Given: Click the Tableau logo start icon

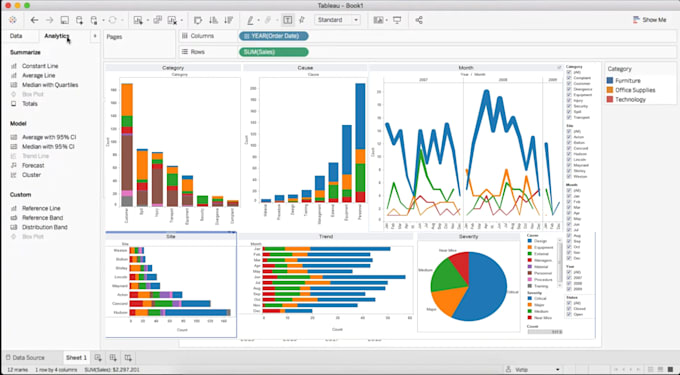Looking at the screenshot, I should (13, 20).
